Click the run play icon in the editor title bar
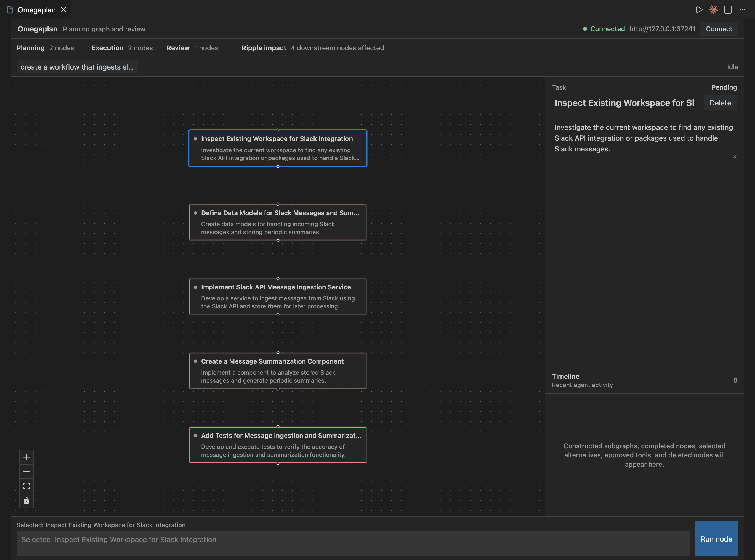The width and height of the screenshot is (755, 560). pos(699,10)
